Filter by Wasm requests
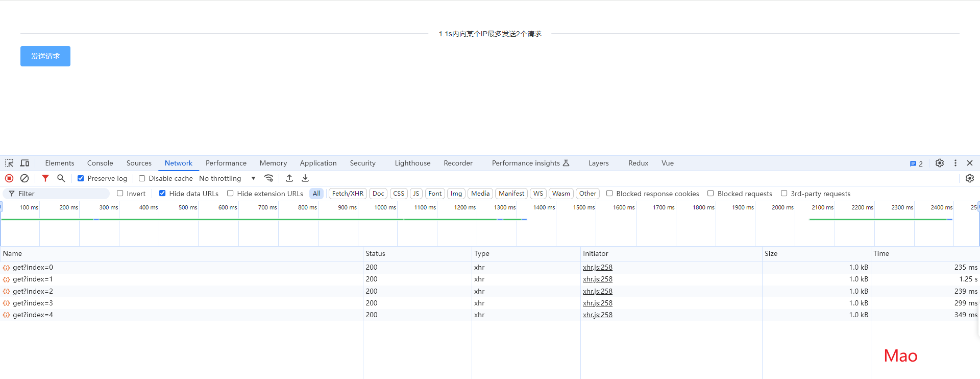Image resolution: width=980 pixels, height=379 pixels. click(x=561, y=194)
